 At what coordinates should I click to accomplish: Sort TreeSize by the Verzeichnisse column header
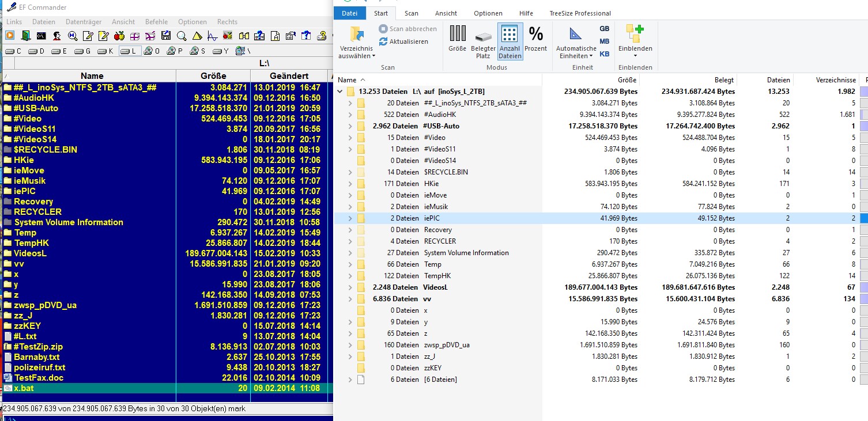pos(827,80)
